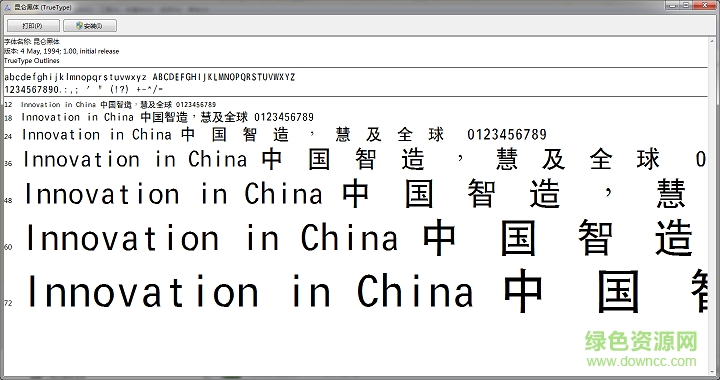This screenshot has height=380, width=720.
Task: Click the '12' point size label
Action: click(8, 105)
